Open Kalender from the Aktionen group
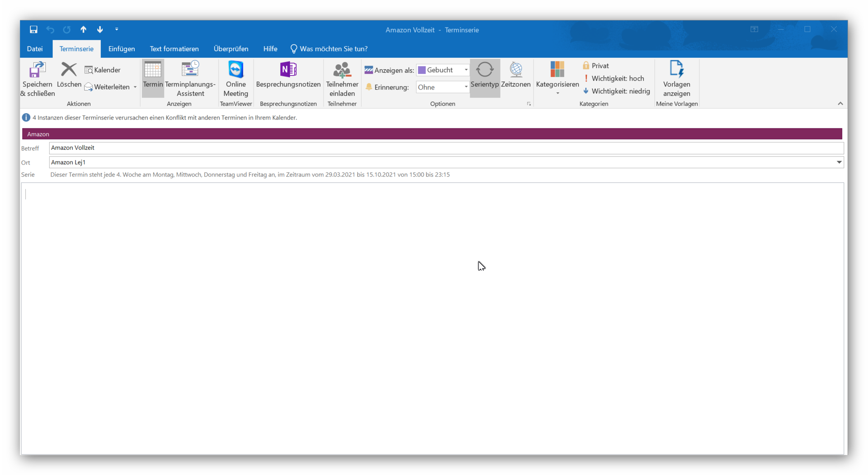 tap(103, 70)
